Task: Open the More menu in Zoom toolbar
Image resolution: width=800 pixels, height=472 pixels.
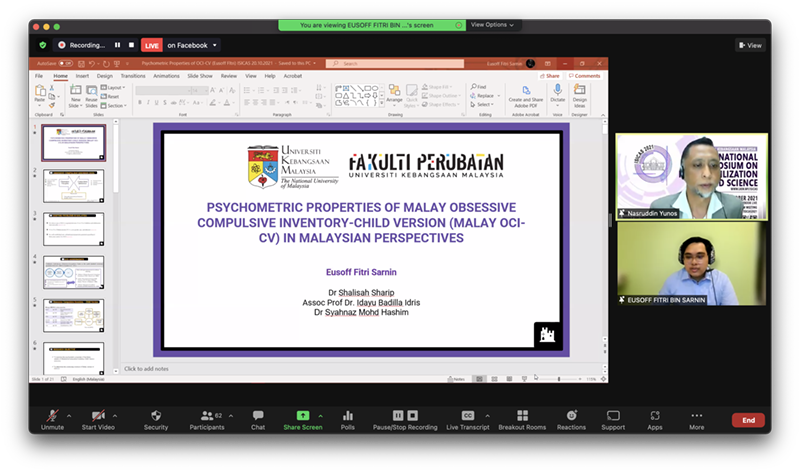Action: (x=696, y=418)
